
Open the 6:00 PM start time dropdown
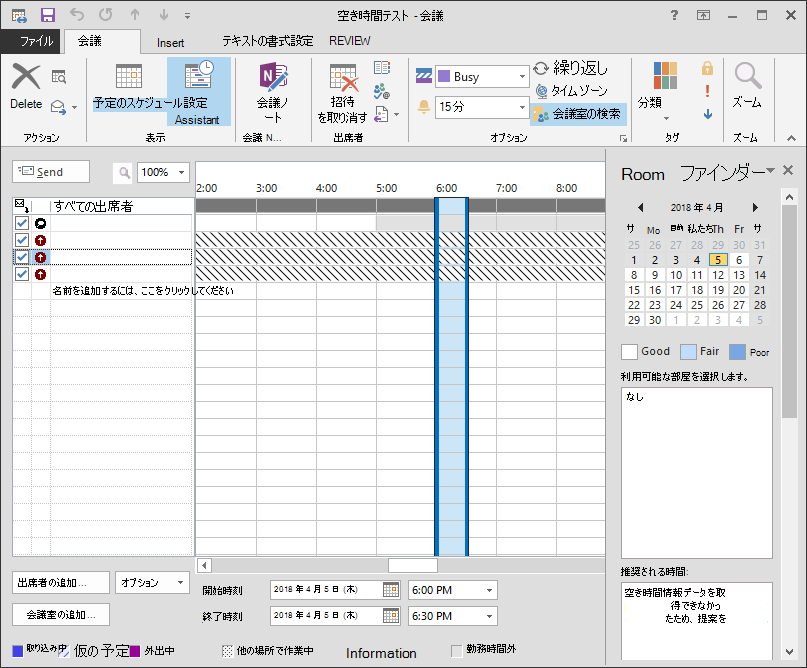coord(489,590)
